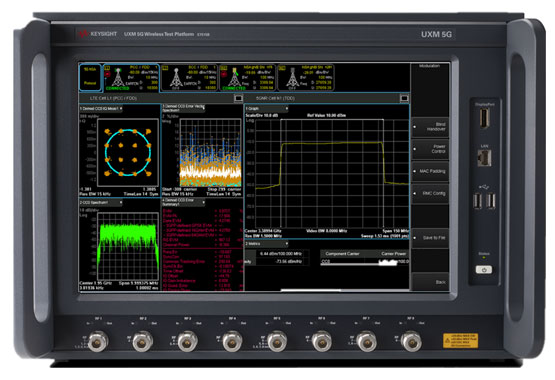Toggle the red indicator on the LTE PCC cell
The height and width of the screenshot is (380, 555).
(x=107, y=74)
